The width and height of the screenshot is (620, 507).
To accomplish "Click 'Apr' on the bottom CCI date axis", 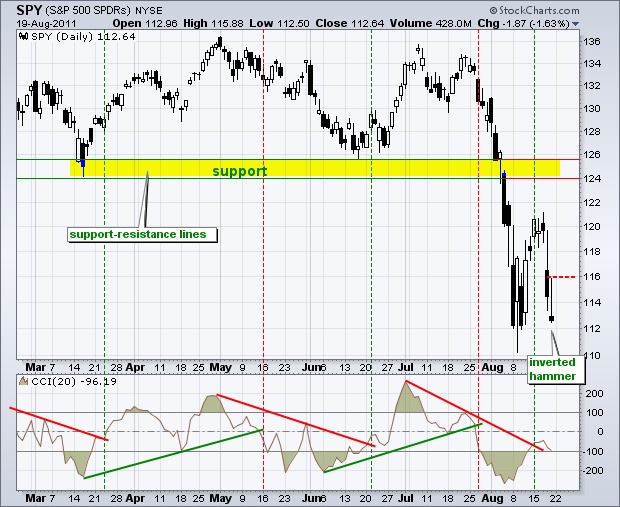I will point(135,498).
